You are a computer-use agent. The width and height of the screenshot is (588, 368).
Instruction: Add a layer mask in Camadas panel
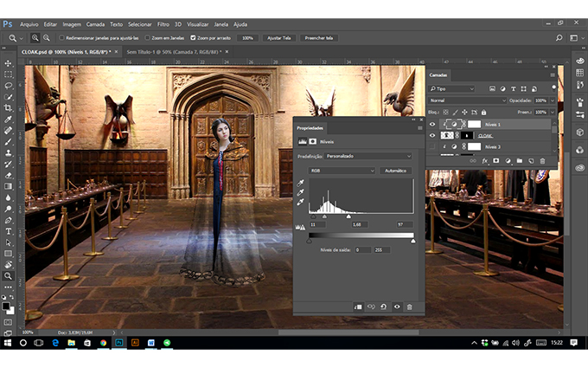click(x=496, y=161)
